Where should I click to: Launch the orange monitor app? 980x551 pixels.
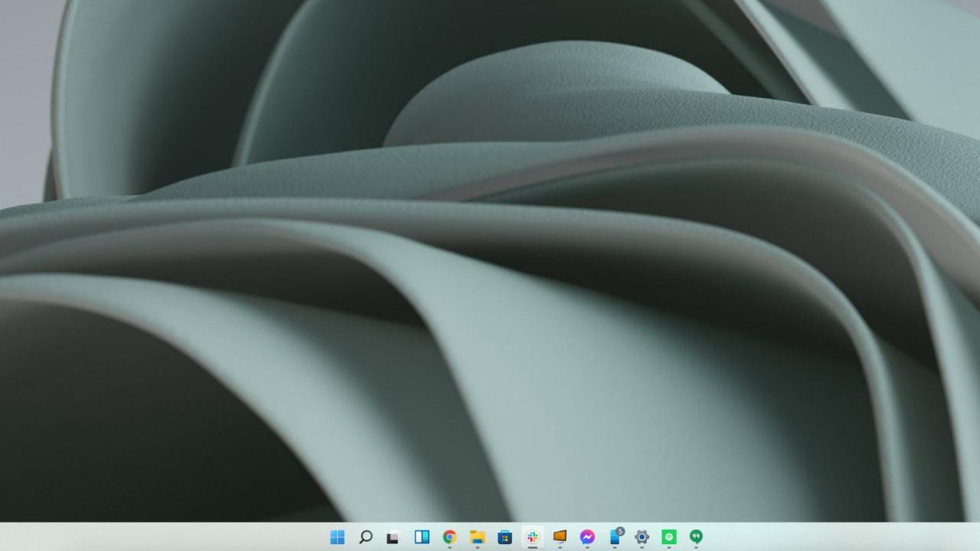pos(560,537)
